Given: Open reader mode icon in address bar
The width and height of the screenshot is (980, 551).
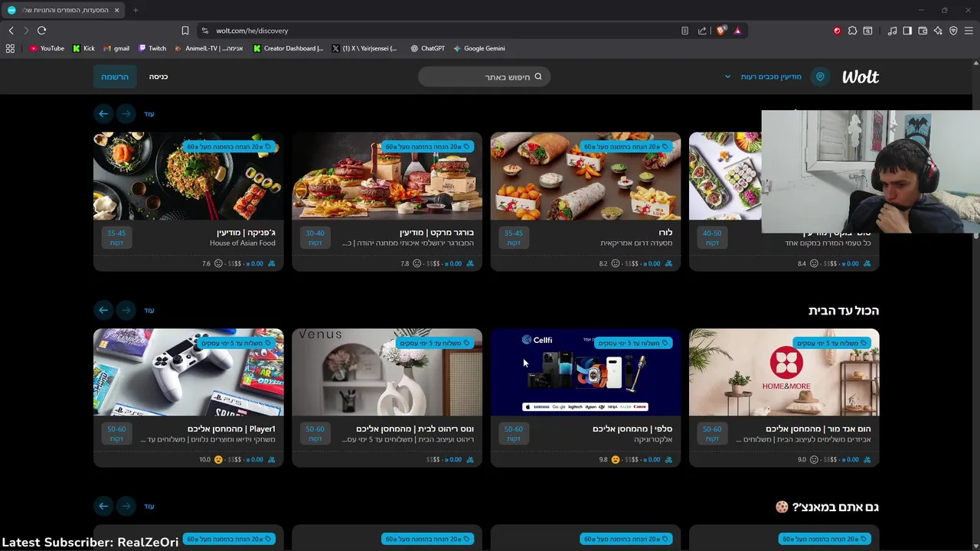Looking at the screenshot, I should point(684,31).
